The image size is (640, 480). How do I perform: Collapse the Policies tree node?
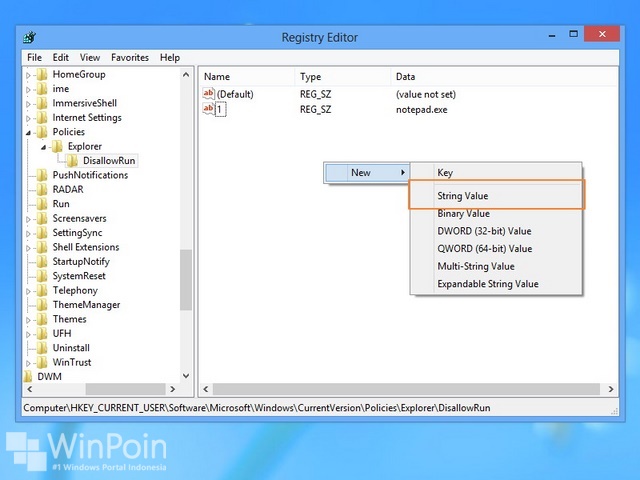click(x=28, y=133)
